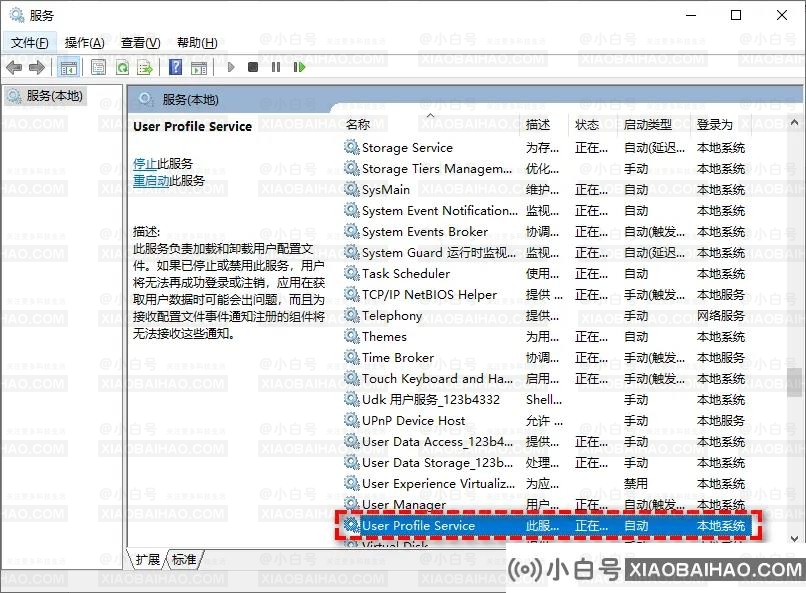Open the 查看(V) menu
The height and width of the screenshot is (593, 806).
click(140, 43)
